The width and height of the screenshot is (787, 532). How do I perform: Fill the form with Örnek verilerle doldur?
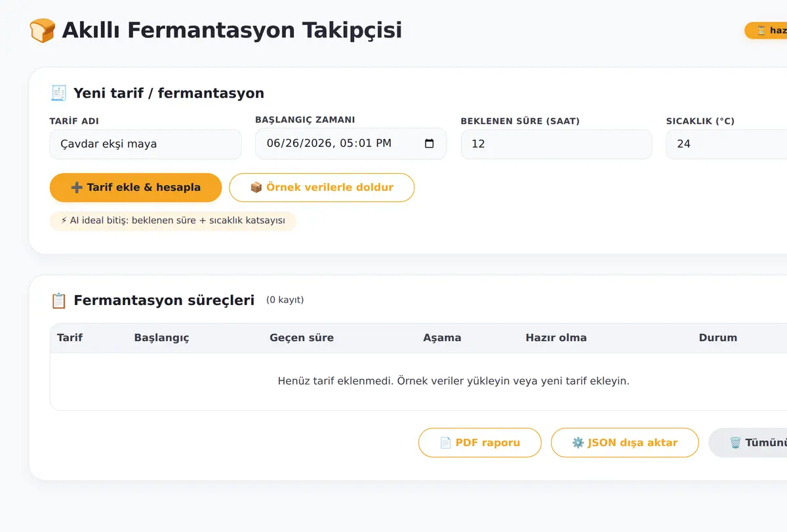click(x=321, y=188)
